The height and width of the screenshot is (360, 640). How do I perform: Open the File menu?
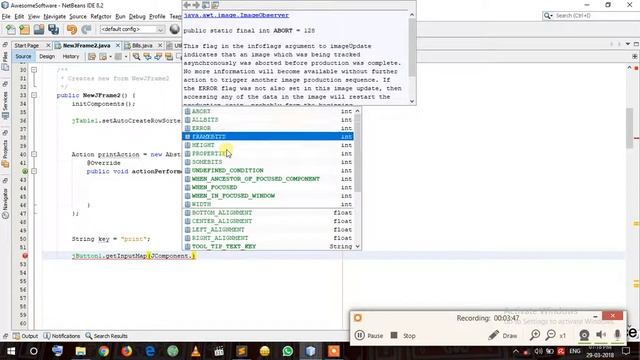(x=6, y=16)
